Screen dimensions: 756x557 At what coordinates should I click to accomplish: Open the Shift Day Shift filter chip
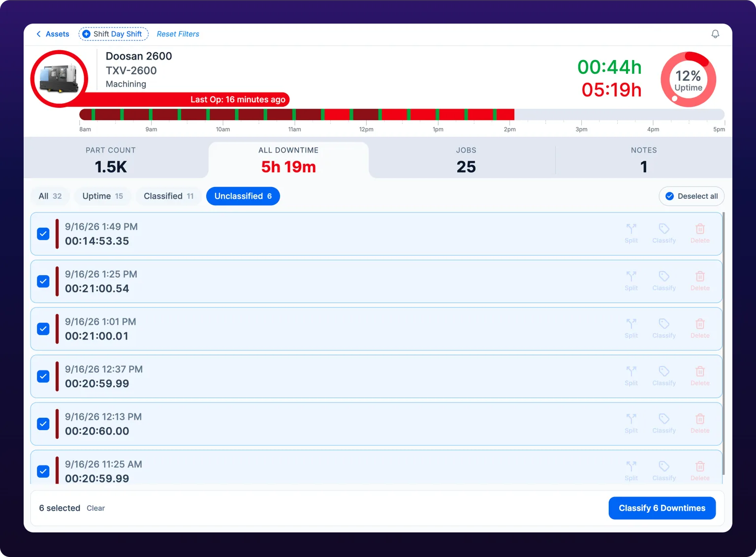tap(114, 34)
